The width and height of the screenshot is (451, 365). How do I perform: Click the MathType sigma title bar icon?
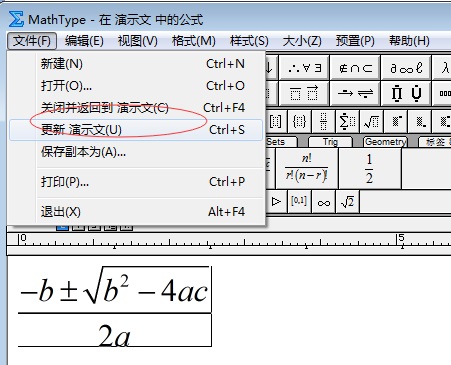click(16, 19)
